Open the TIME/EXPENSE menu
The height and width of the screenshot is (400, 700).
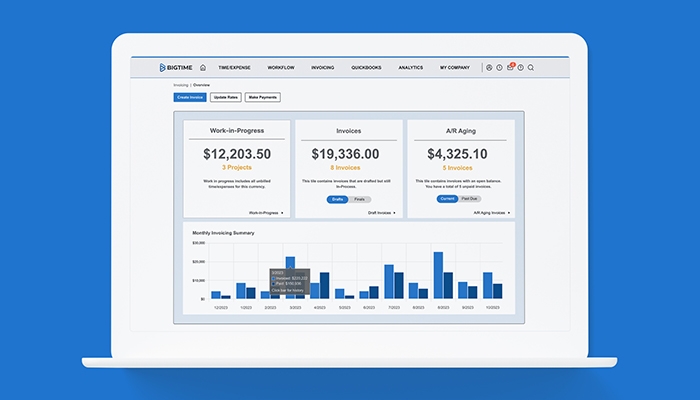pyautogui.click(x=234, y=68)
